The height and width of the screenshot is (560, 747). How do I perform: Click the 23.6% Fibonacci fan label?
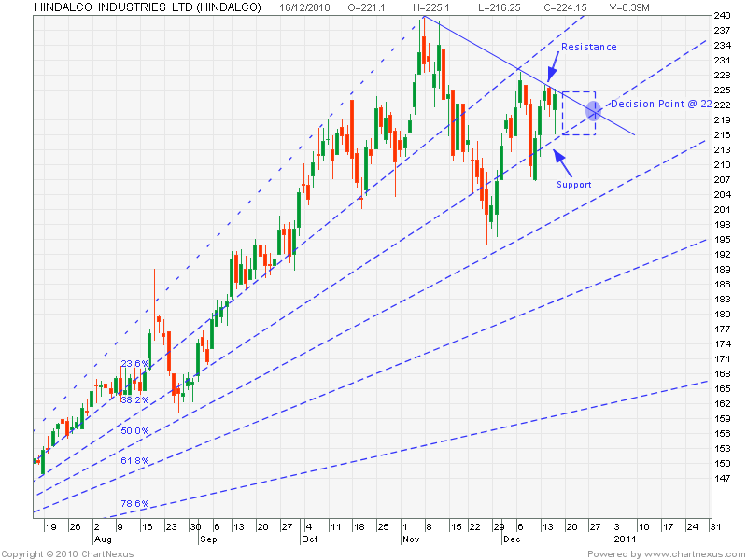[x=134, y=364]
